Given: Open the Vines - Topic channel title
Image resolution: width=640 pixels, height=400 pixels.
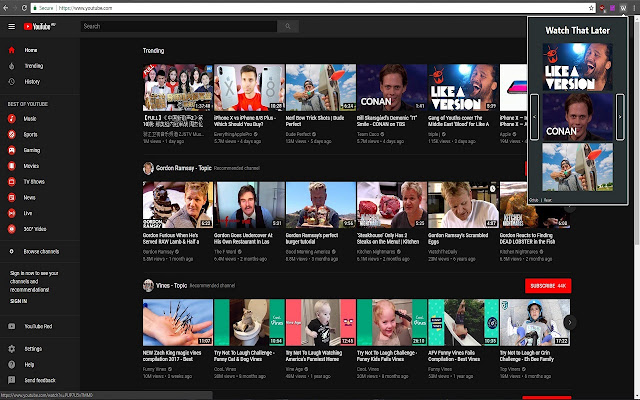Looking at the screenshot, I should tap(171, 286).
